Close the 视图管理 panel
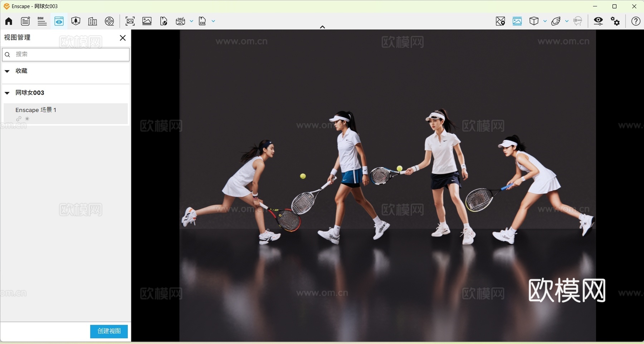The width and height of the screenshot is (644, 344). point(123,38)
